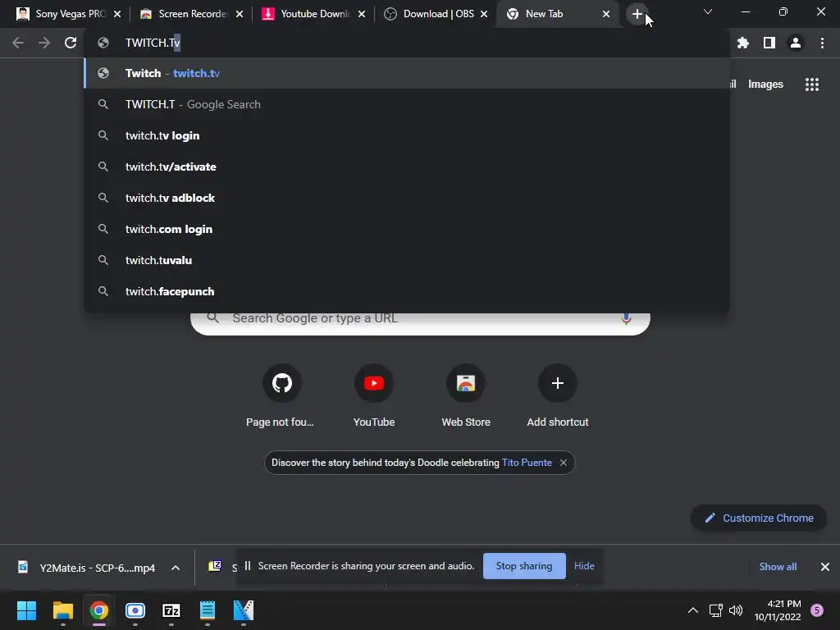Close the Download | OBS tab
Viewport: 840px width, 630px height.
(x=484, y=15)
